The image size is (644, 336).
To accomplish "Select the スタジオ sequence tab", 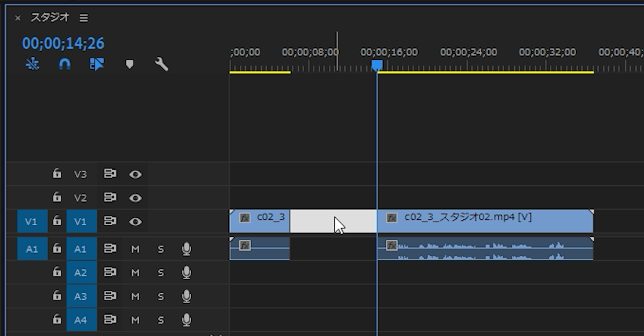I will click(50, 17).
